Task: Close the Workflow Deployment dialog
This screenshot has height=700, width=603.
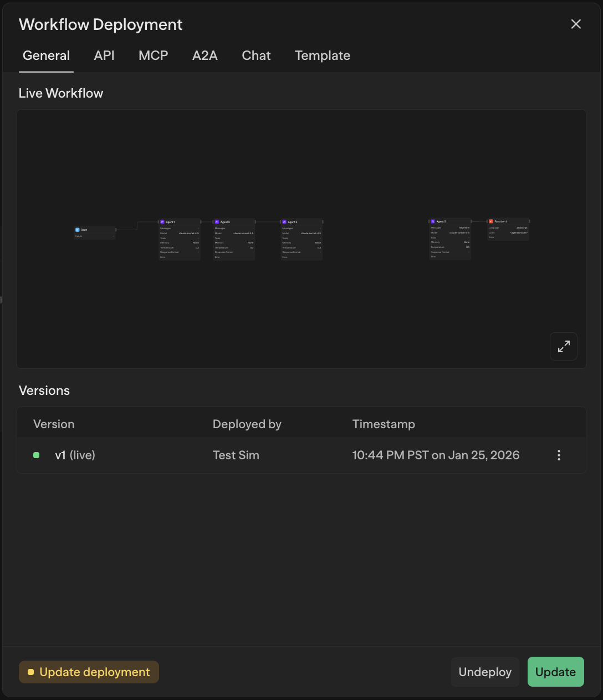Action: point(576,24)
